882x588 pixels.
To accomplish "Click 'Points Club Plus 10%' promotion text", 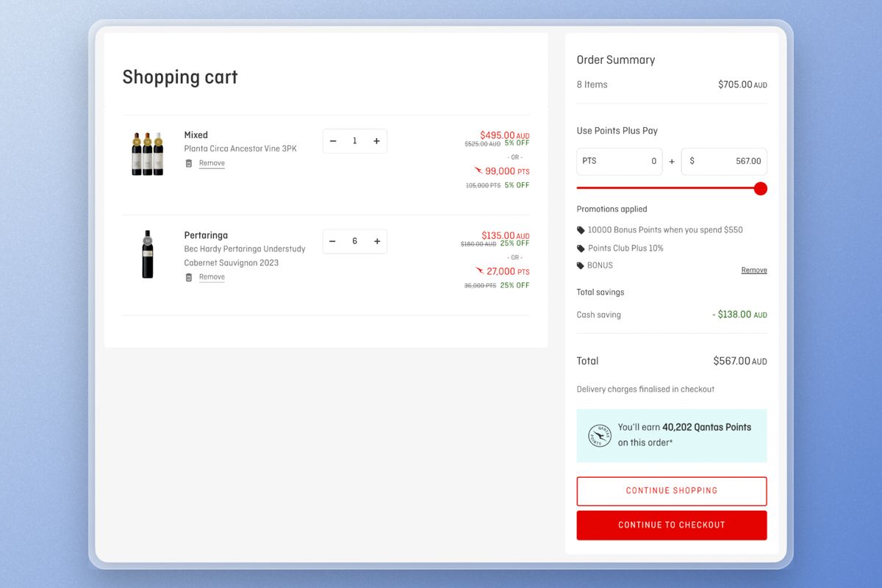I will point(625,248).
